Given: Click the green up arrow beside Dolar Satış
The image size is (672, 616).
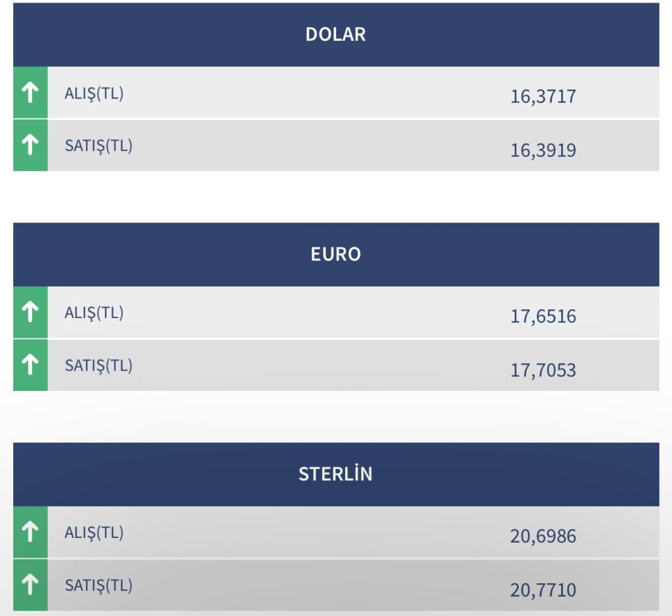Looking at the screenshot, I should coord(30,145).
